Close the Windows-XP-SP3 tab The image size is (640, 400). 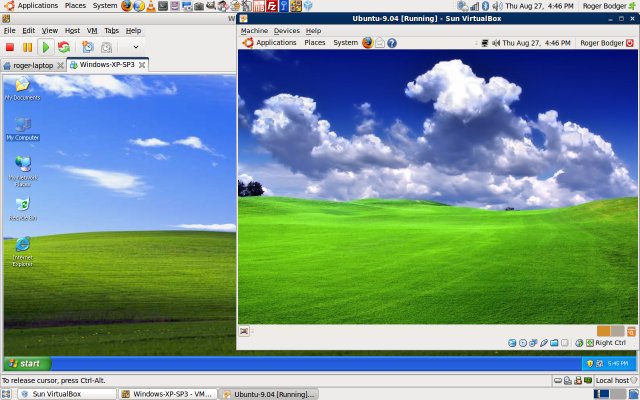(142, 64)
